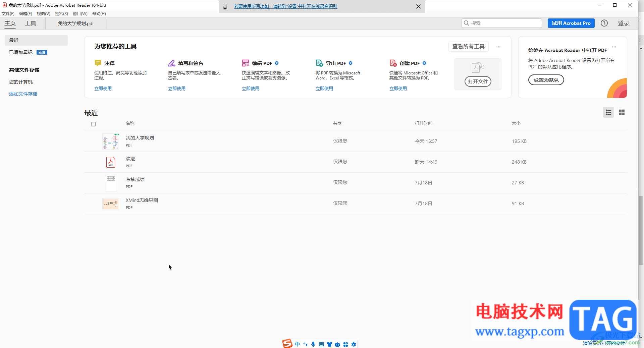Click the 设置为默认 button

[546, 80]
